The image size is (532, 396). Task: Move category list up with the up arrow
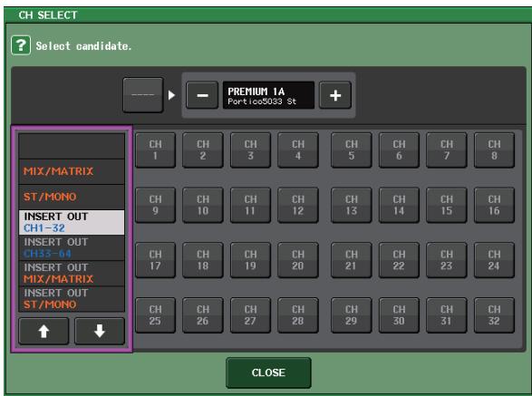pyautogui.click(x=44, y=331)
